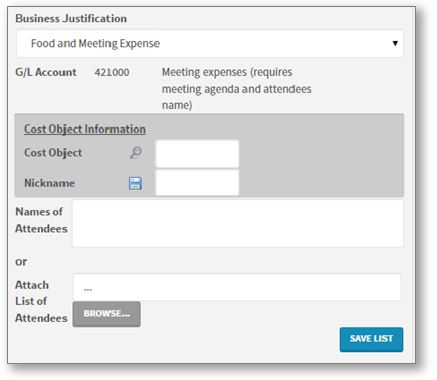Image resolution: width=437 pixels, height=380 pixels.
Task: Focus the Cost Object input field
Action: [197, 154]
